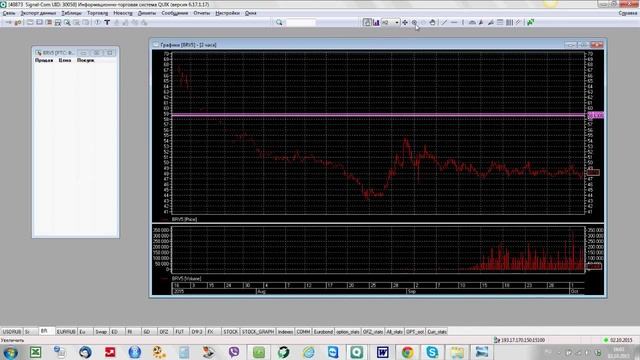Open Skype from the taskbar
This screenshot has height=360, width=640.
[x=432, y=352]
